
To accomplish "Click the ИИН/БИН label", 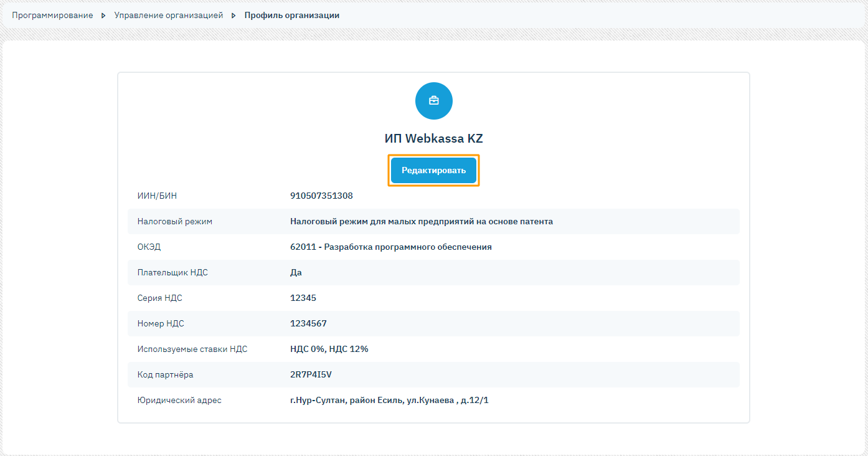I will (157, 196).
